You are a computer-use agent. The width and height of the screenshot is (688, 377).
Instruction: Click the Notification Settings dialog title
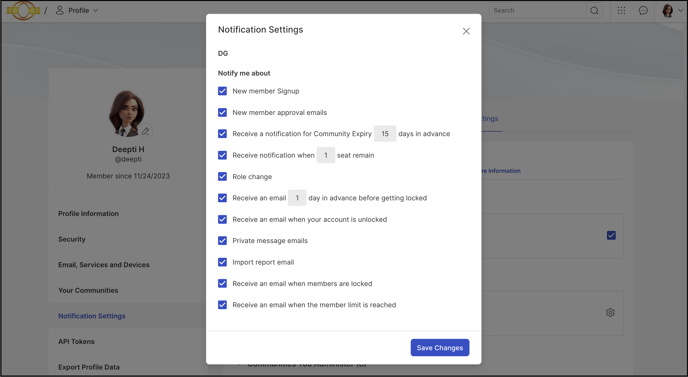261,29
